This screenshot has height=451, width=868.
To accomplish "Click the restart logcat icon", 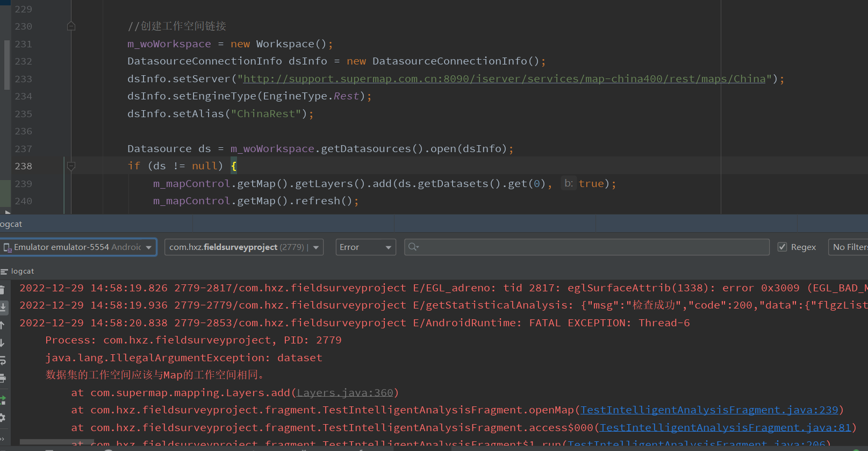I will tap(3, 400).
